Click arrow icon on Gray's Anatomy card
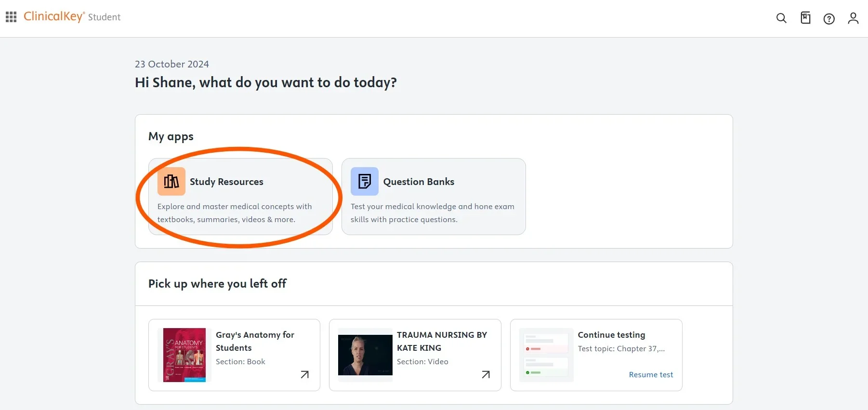Screen dimensions: 868x410 point(304,374)
